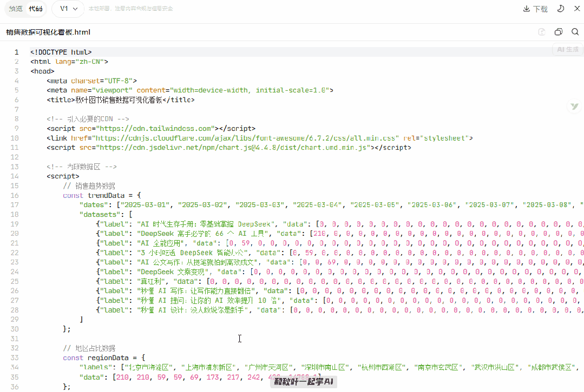Close the code panel with X

(x=577, y=9)
